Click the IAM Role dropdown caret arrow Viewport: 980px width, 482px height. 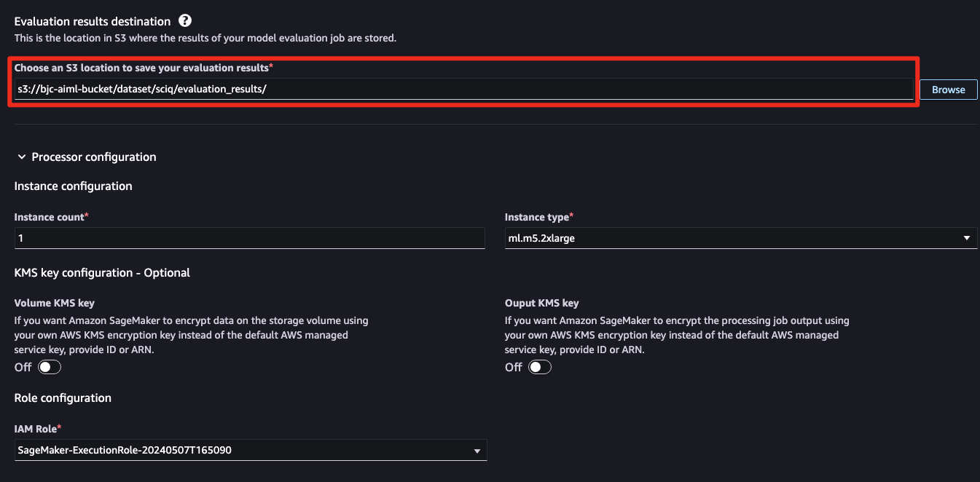(x=477, y=451)
